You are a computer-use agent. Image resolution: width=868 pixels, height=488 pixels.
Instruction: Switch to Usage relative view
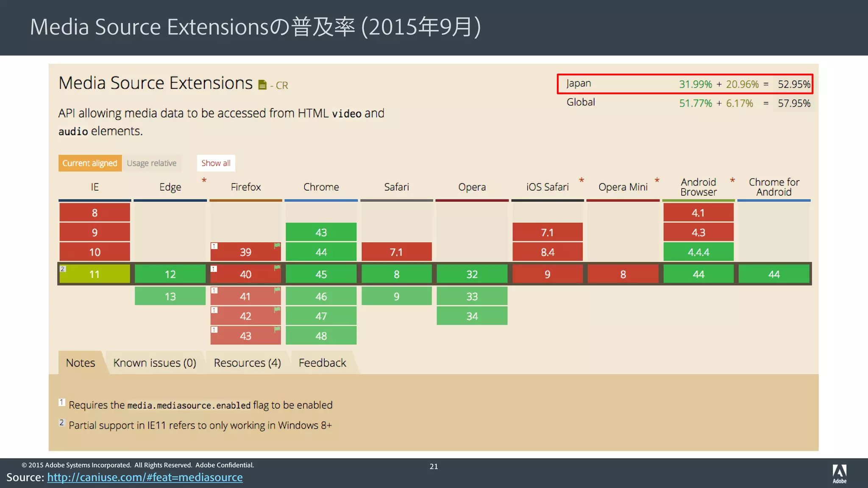(152, 163)
